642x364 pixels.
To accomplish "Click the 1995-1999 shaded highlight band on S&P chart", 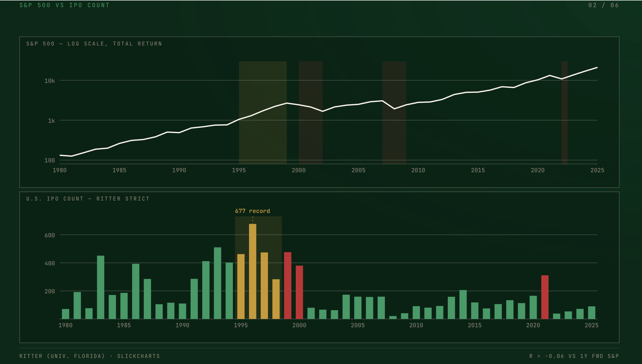I will 263,113.
